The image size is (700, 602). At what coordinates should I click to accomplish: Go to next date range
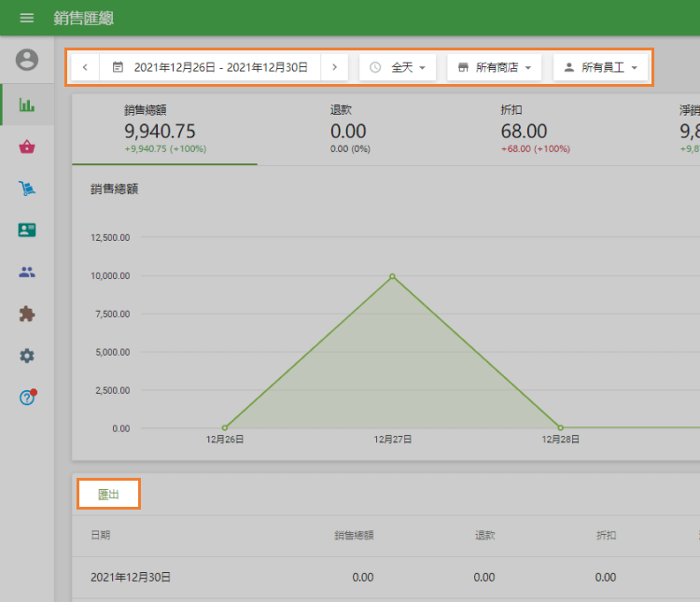point(334,67)
